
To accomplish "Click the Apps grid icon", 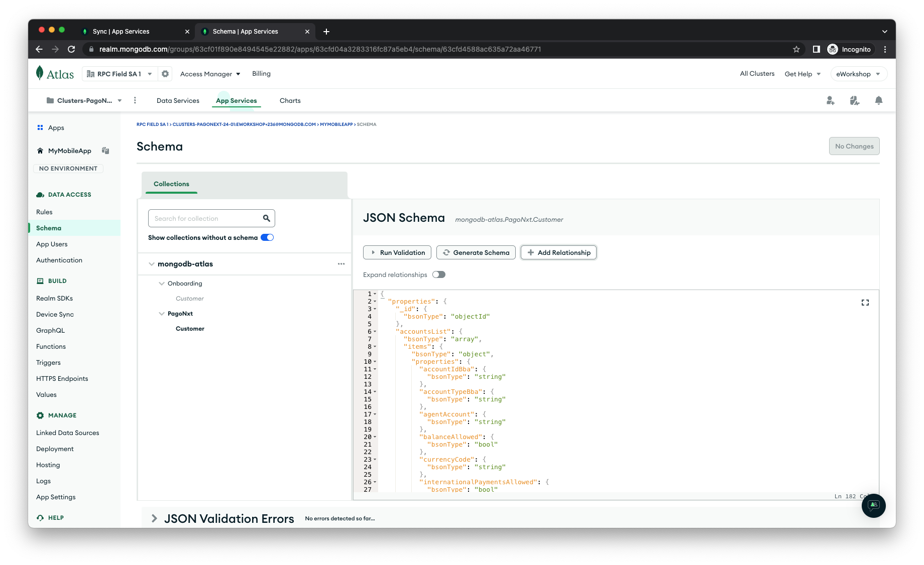I will pos(40,127).
